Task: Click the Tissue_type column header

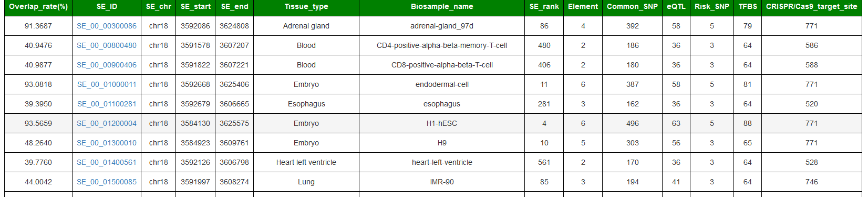Action: tap(306, 7)
